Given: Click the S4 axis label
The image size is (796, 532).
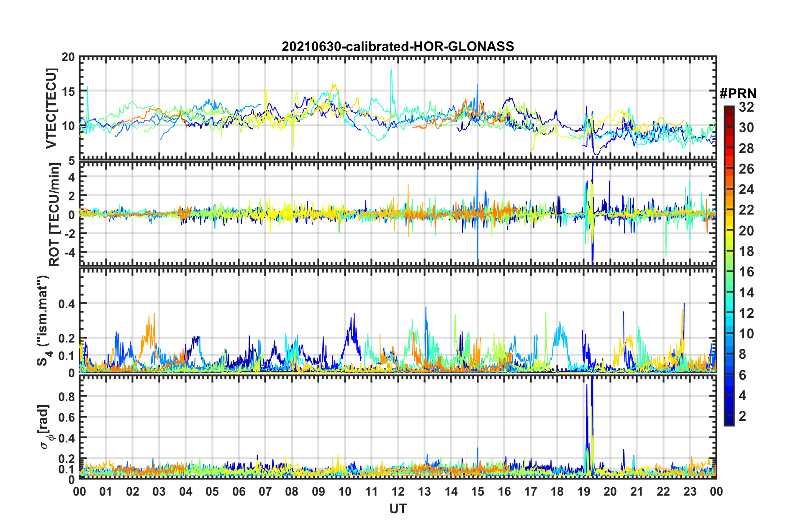Looking at the screenshot, I should pyautogui.click(x=43, y=320).
